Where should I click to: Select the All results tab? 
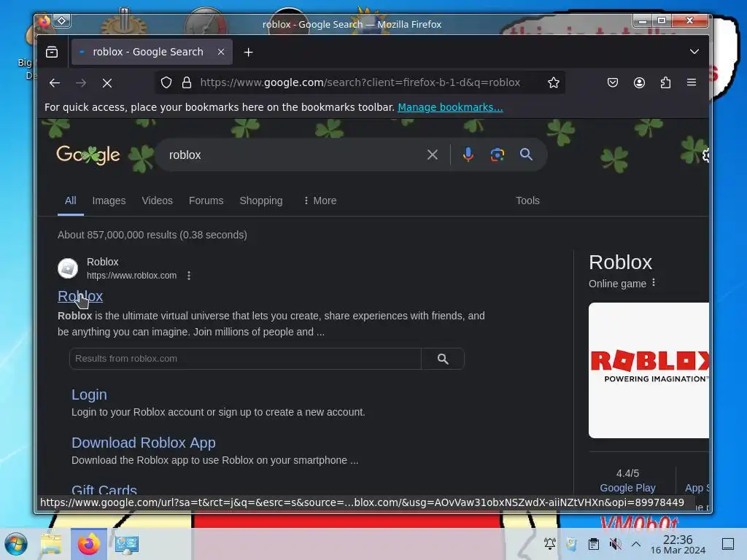click(x=71, y=201)
